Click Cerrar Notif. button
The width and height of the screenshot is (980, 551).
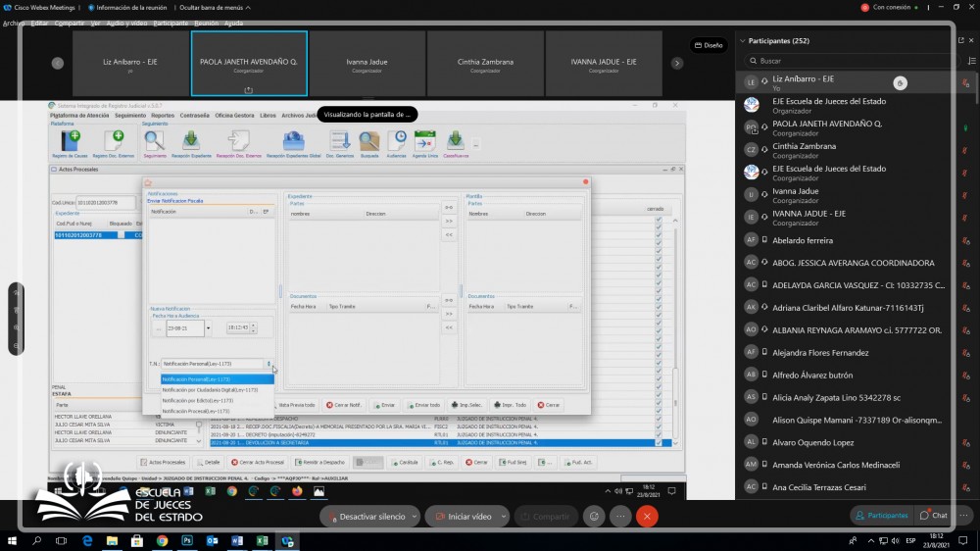(344, 405)
